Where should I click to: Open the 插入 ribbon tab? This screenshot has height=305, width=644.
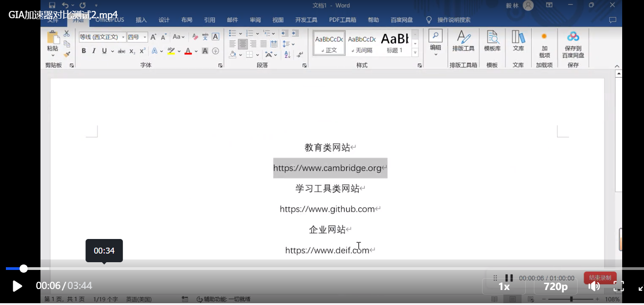pyautogui.click(x=141, y=20)
